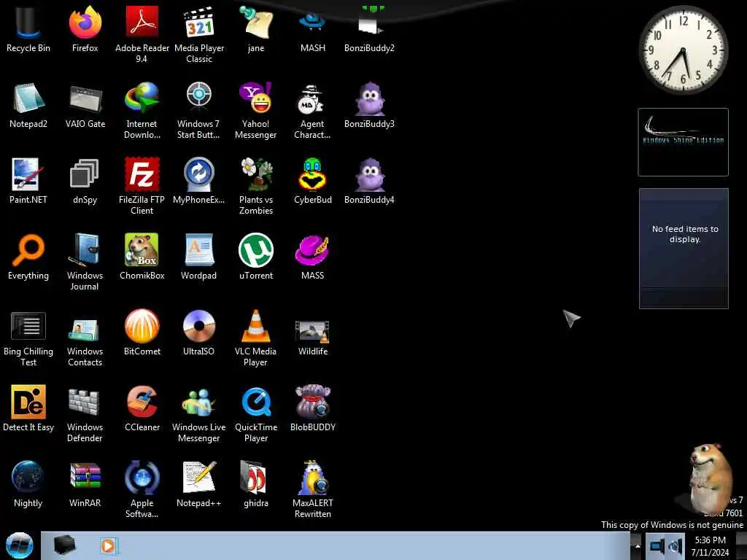747x560 pixels.
Task: Select the Yahoo! Messenger icon
Action: tap(256, 111)
